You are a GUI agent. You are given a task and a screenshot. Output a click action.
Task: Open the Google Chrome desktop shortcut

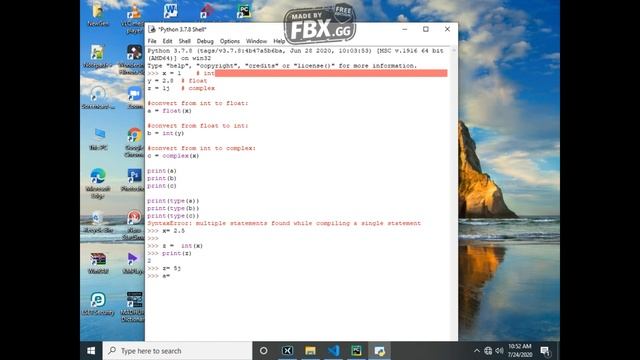pyautogui.click(x=134, y=142)
